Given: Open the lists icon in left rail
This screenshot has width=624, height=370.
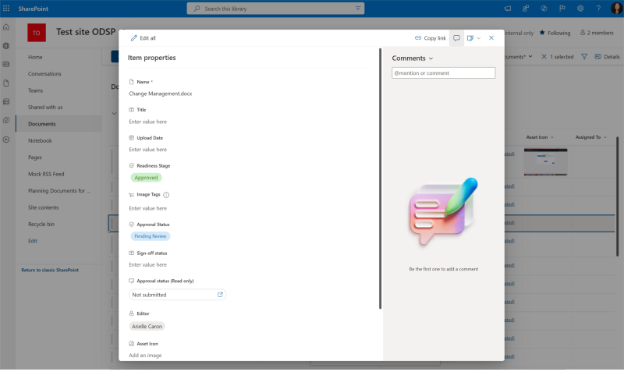Looking at the screenshot, I should (x=6, y=101).
